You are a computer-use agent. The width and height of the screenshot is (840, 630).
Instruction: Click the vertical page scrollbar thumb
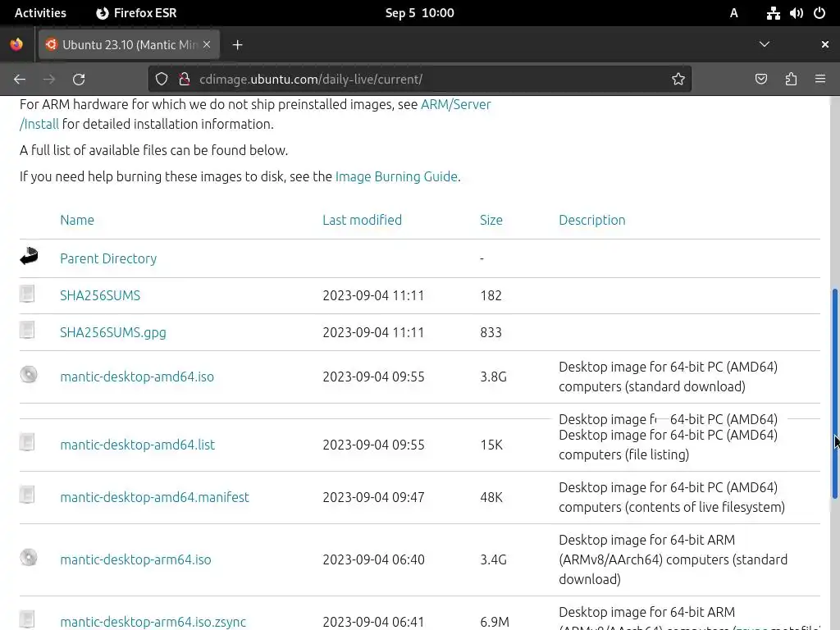(834, 394)
